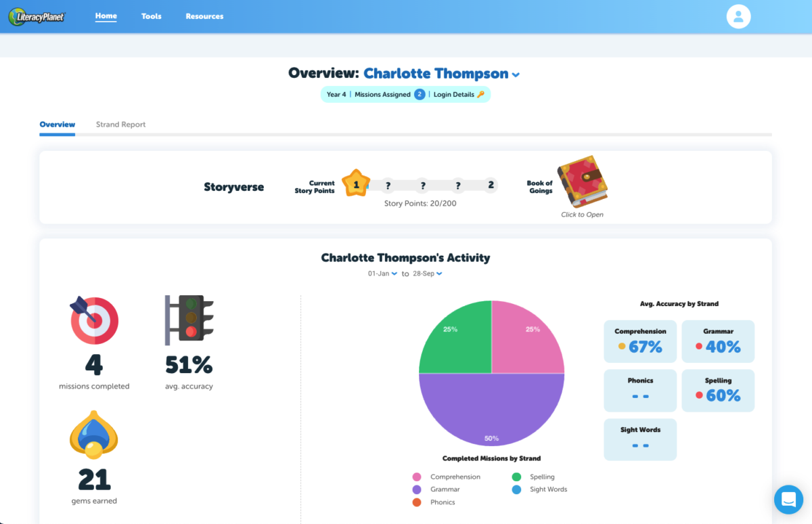Click the traffic light accuracy icon

click(188, 320)
